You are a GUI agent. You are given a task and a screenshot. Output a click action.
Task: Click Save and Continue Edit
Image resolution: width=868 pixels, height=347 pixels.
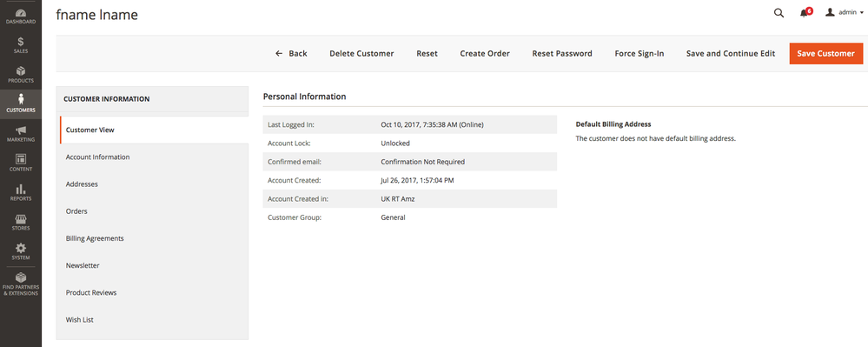(x=731, y=53)
